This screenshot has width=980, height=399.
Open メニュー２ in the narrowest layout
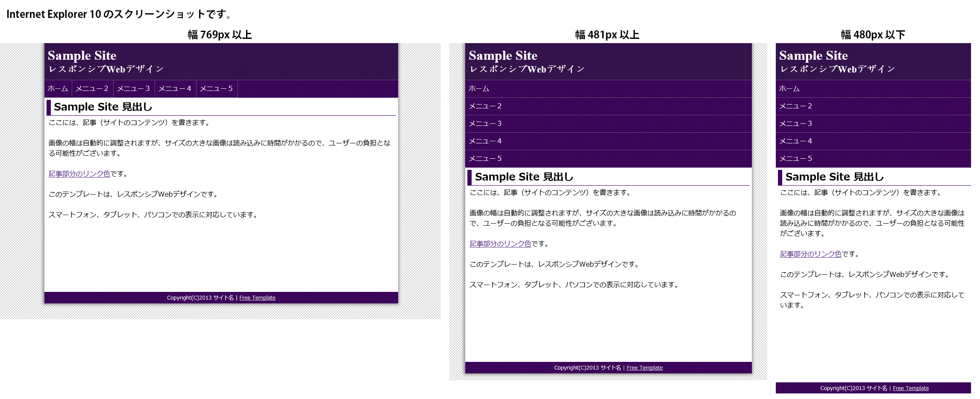tap(795, 106)
